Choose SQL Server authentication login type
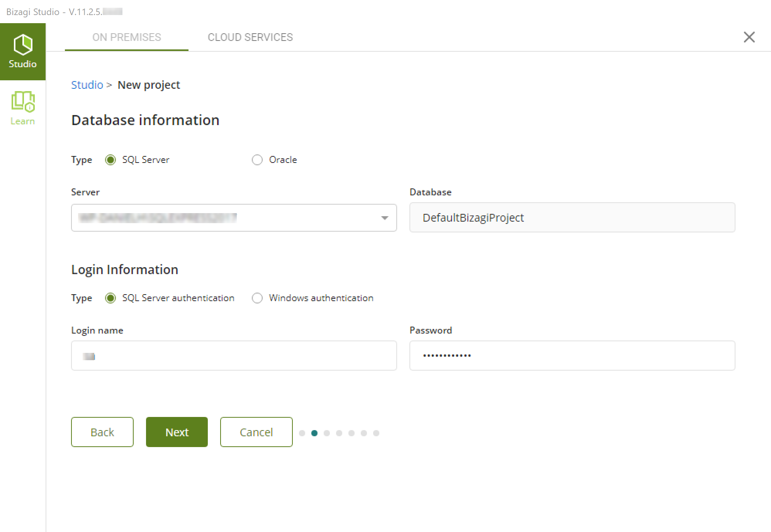Image resolution: width=771 pixels, height=532 pixels. pyautogui.click(x=110, y=298)
